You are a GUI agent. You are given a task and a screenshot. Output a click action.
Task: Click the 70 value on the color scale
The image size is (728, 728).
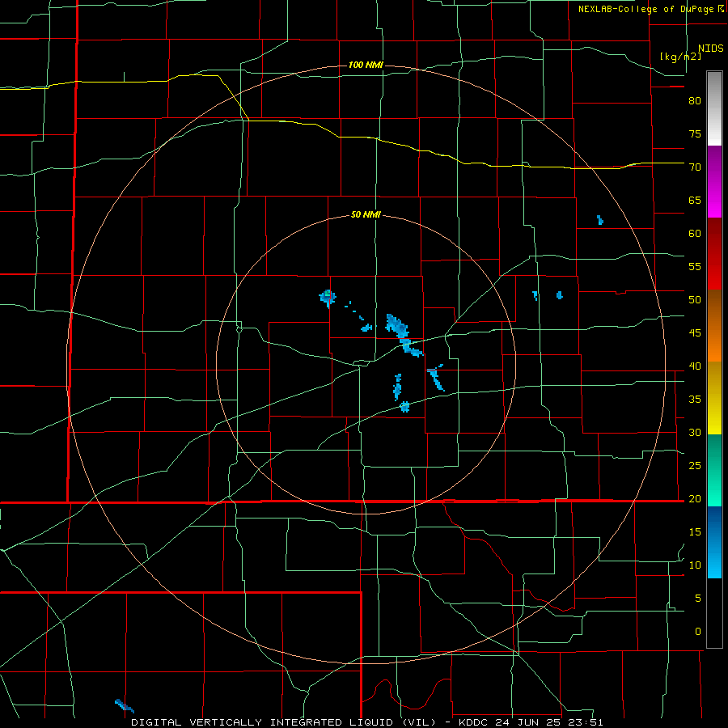(695, 167)
